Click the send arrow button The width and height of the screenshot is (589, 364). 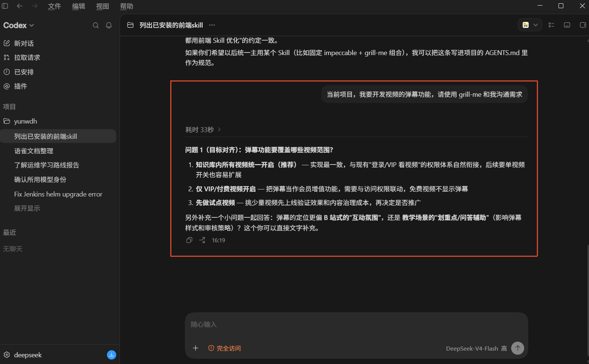click(x=517, y=348)
